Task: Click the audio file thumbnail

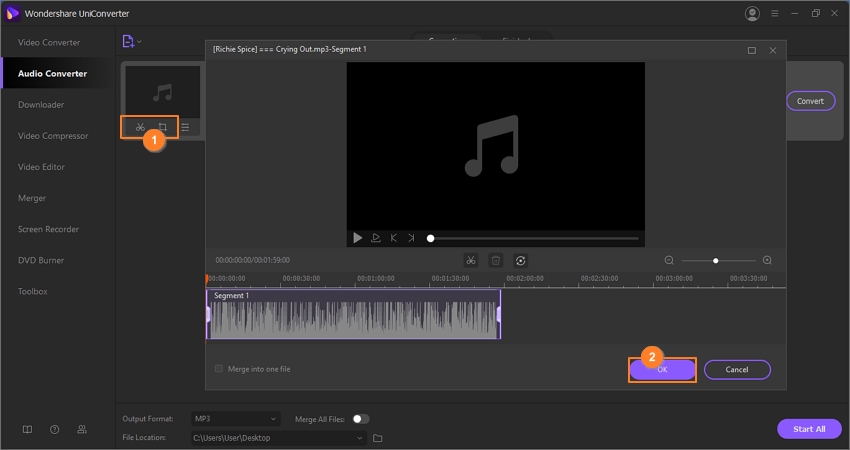Action: click(163, 92)
